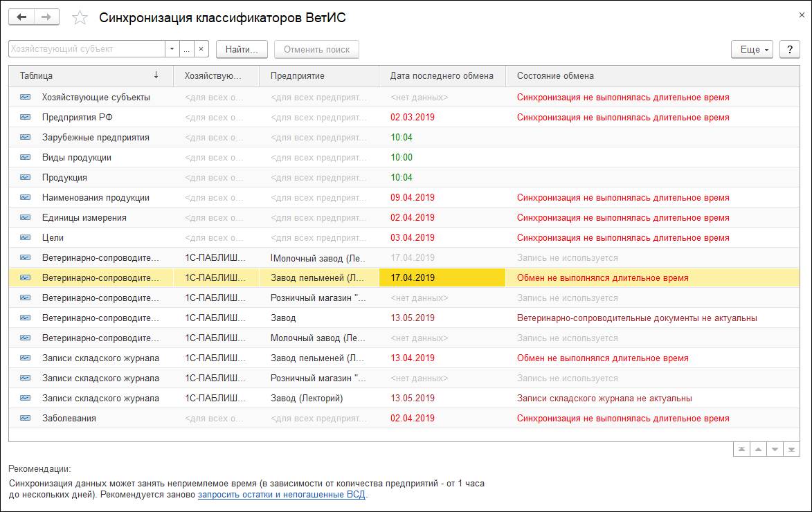Follow запросить остатки и непогашенные ВСД link
This screenshot has height=512, width=812.
click(x=282, y=495)
